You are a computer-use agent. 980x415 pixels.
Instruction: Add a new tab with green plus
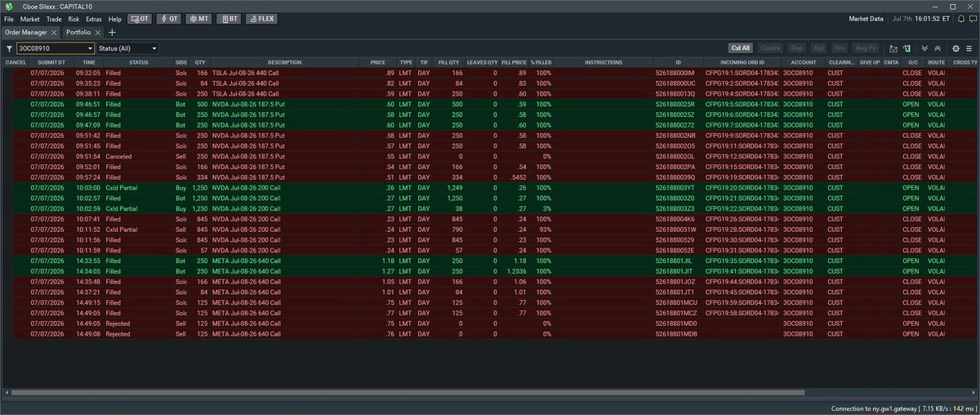112,33
